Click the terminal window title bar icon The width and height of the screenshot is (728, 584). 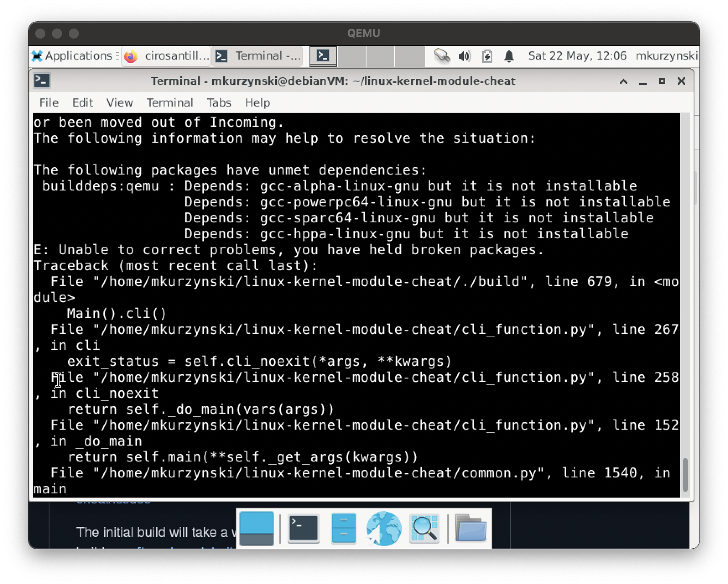click(42, 81)
